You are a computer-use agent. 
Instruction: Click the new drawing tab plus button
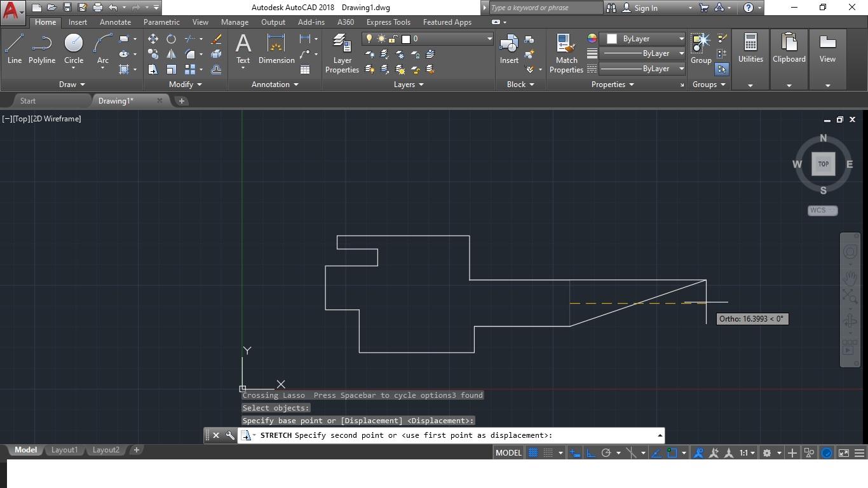pos(181,101)
